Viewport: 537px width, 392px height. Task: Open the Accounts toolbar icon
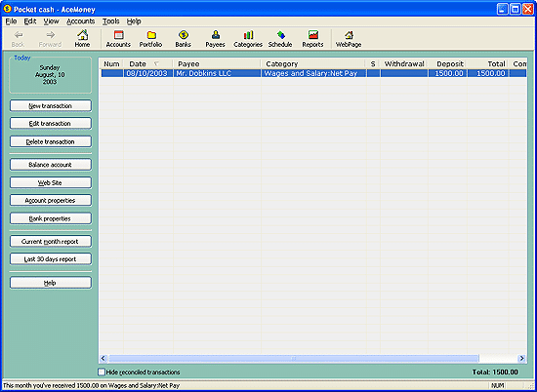118,35
